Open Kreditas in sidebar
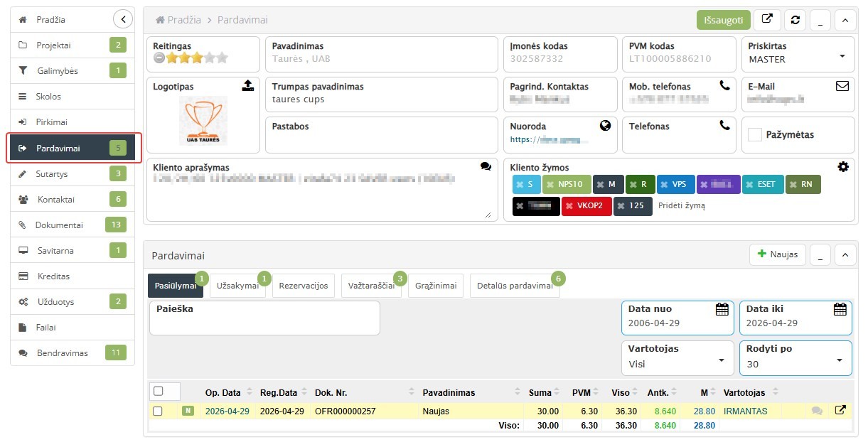 tap(73, 276)
